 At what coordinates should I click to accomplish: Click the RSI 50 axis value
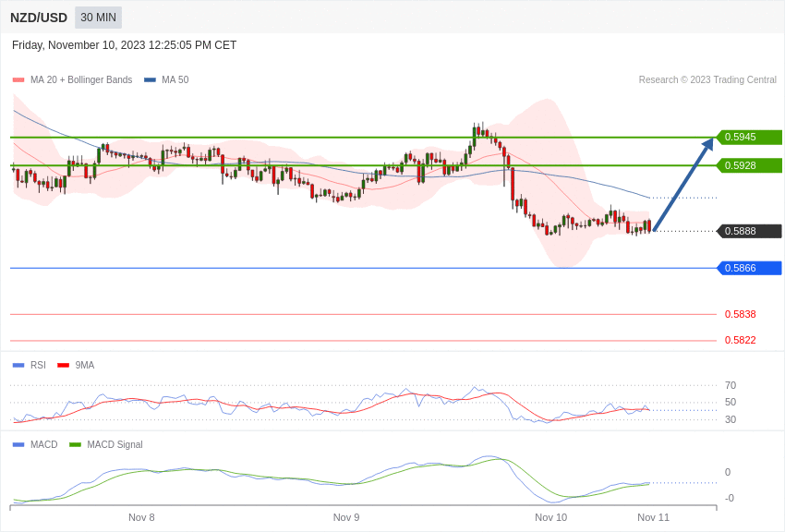[x=731, y=402]
